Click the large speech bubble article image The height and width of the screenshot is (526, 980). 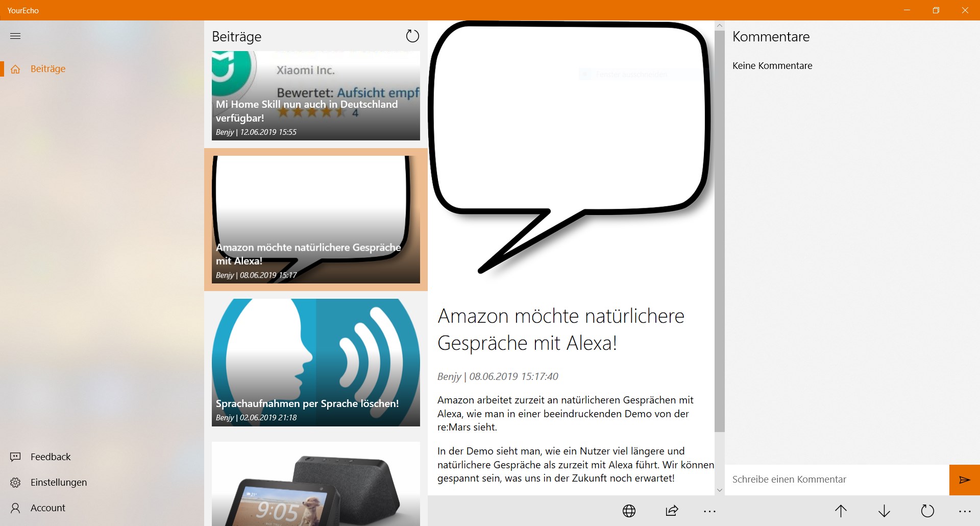click(x=571, y=148)
